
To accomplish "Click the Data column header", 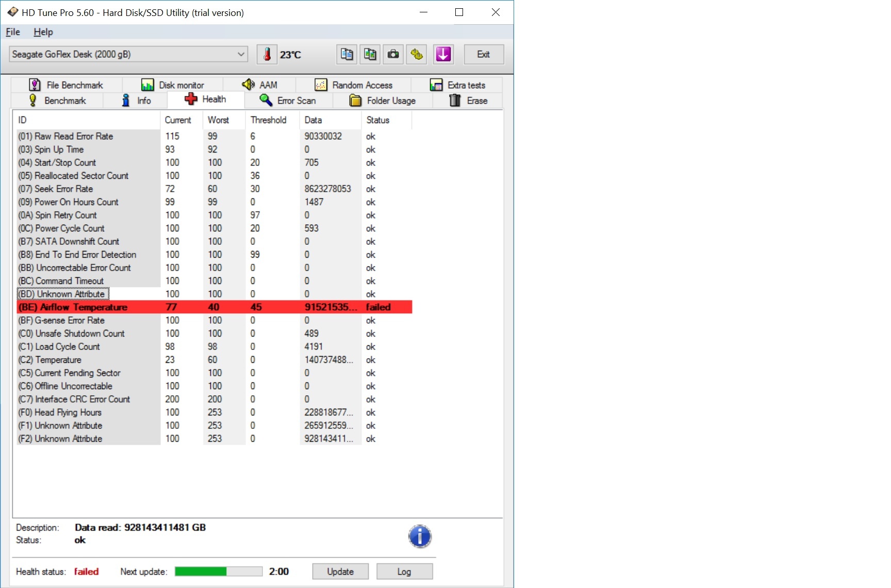I will [331, 120].
